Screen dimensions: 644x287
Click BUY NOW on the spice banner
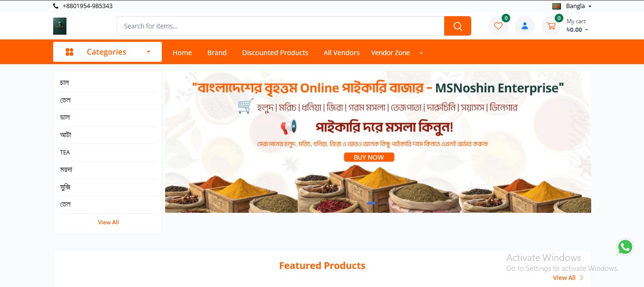pos(369,157)
